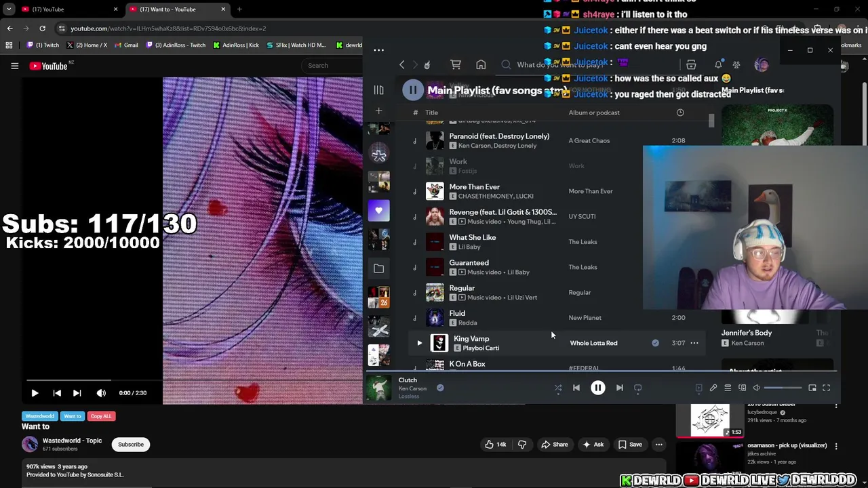
Task: Open the music player shopping cart icon
Action: (456, 65)
